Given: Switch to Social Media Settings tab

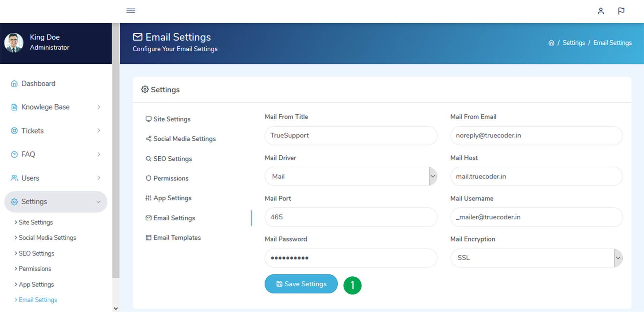Looking at the screenshot, I should click(x=184, y=139).
